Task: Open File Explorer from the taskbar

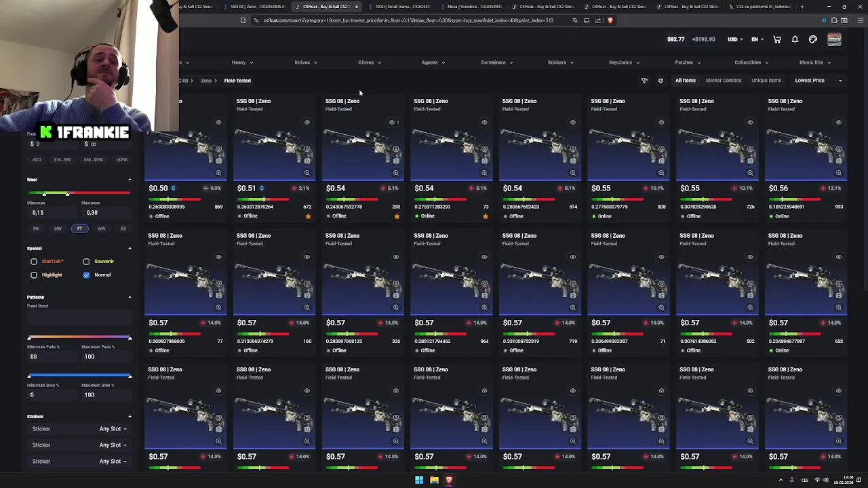Action: pos(434,481)
